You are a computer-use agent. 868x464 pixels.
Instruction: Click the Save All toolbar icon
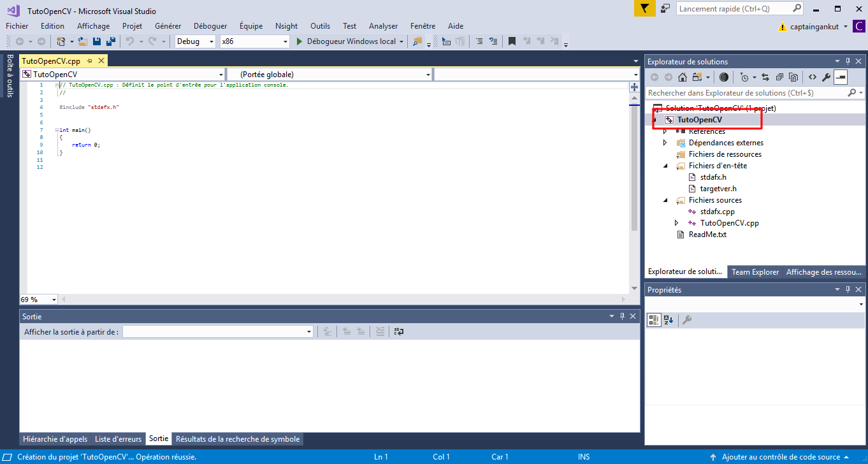110,41
